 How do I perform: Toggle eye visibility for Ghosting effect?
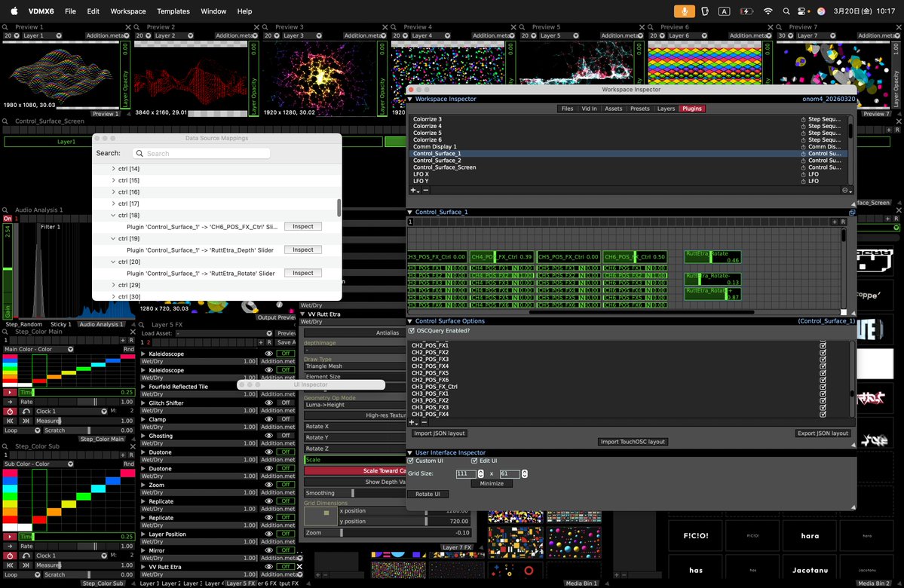coord(268,436)
